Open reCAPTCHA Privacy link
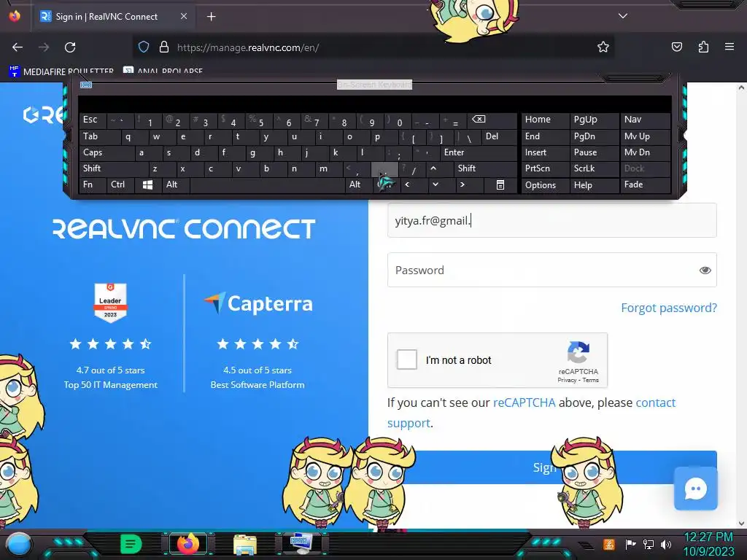 tap(567, 380)
